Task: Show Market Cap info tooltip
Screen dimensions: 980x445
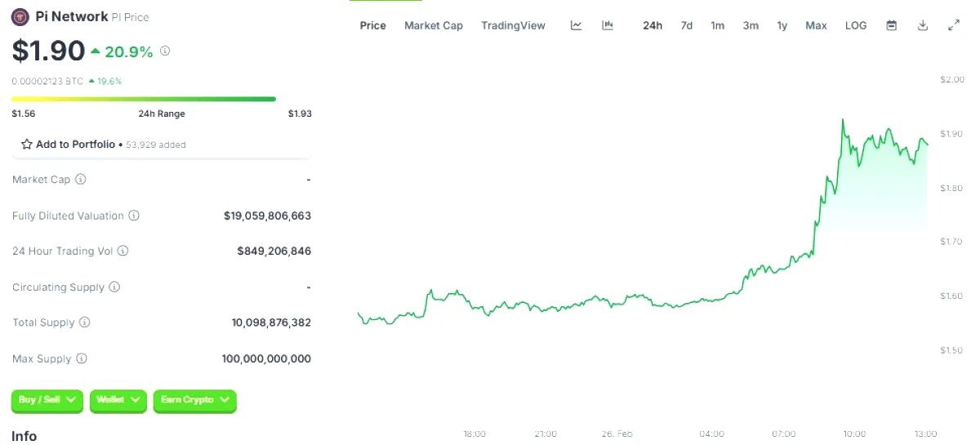Action: pos(81,179)
